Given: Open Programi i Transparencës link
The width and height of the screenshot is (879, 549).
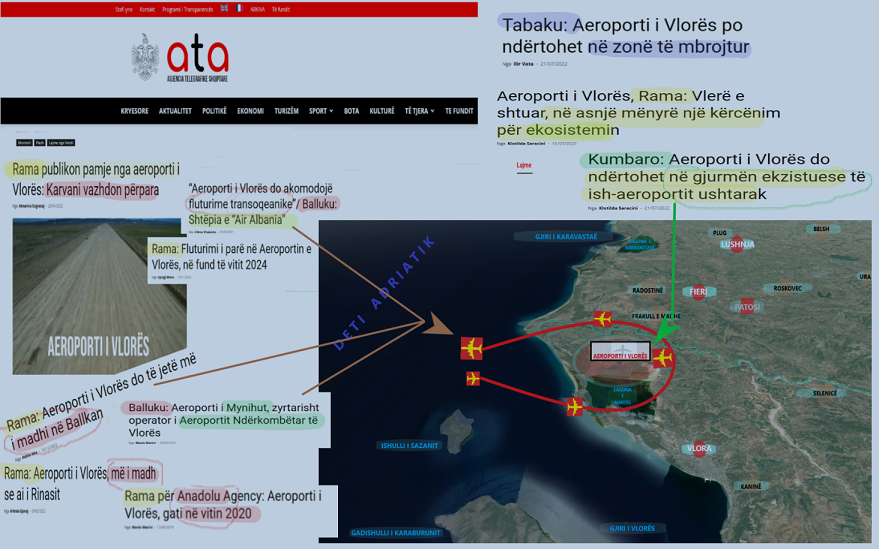Looking at the screenshot, I should click(x=185, y=8).
